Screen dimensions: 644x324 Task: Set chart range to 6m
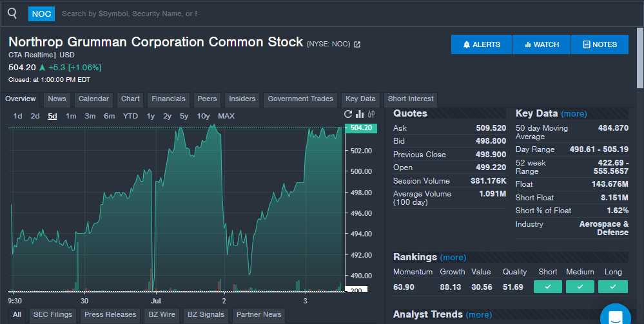(x=109, y=116)
